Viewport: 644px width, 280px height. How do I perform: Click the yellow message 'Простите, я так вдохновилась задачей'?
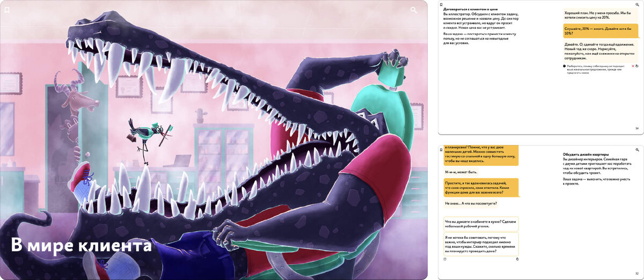click(481, 188)
